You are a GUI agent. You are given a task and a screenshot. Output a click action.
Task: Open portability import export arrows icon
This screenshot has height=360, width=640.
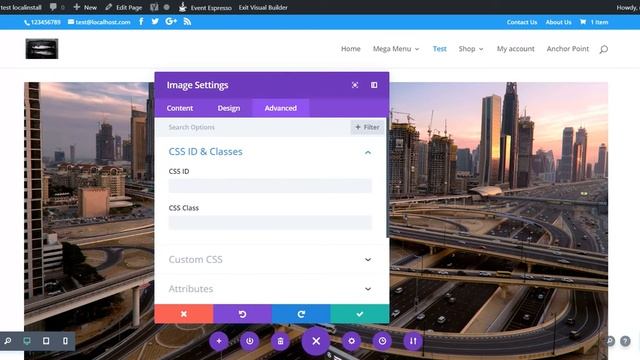(413, 341)
